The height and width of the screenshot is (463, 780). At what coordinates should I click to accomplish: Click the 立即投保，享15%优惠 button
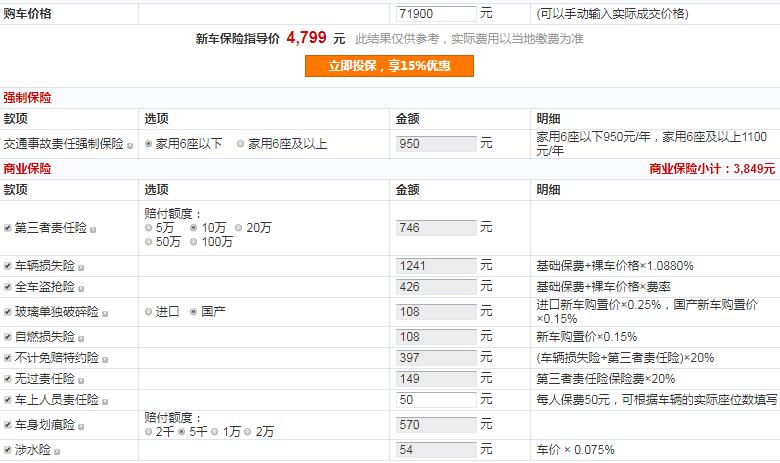(x=389, y=66)
